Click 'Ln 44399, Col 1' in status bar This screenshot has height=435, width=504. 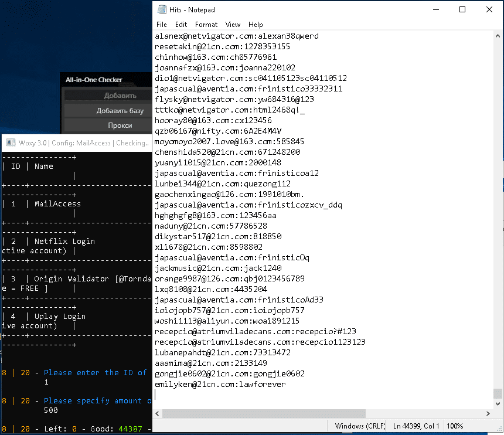pyautogui.click(x=416, y=426)
